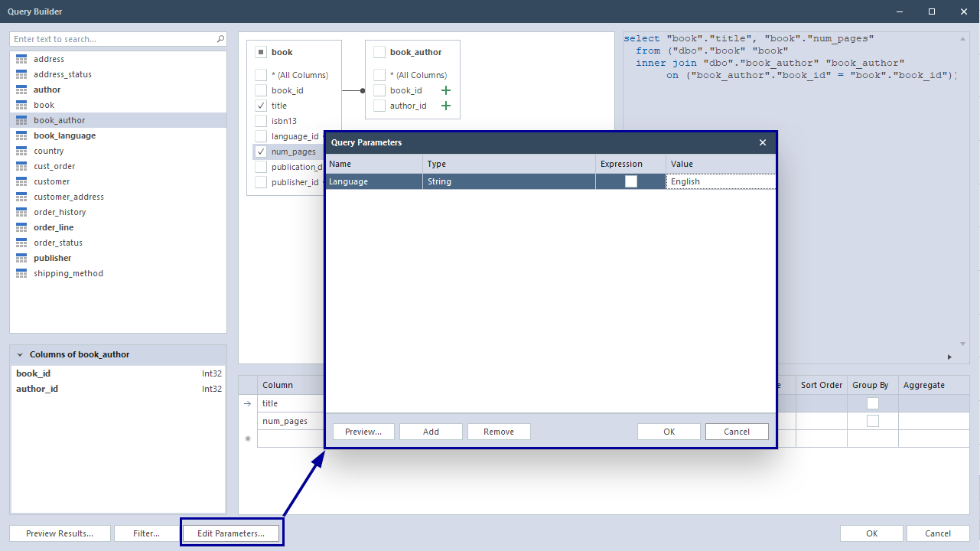980x551 pixels.
Task: Close the Query Parameters dialog
Action: click(763, 142)
